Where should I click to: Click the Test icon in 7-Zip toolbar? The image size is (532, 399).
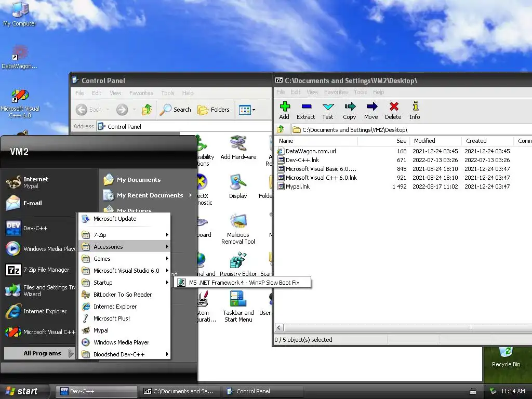tap(328, 111)
